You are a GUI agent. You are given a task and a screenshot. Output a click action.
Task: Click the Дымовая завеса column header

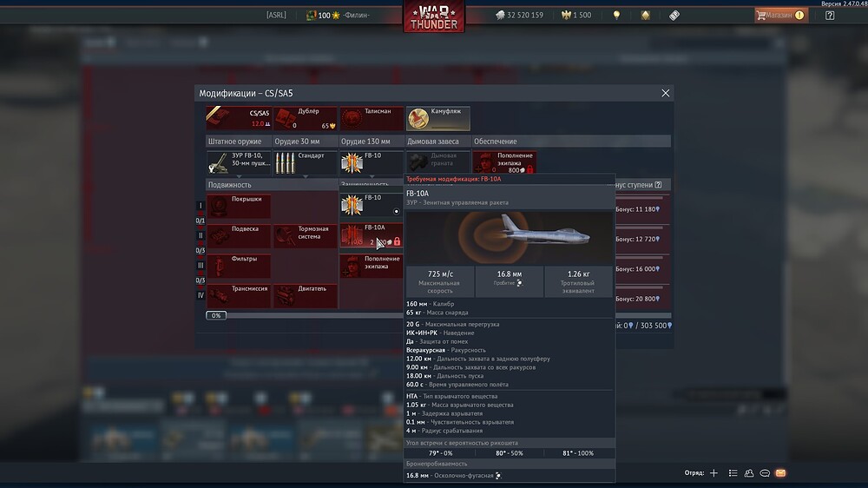point(437,142)
